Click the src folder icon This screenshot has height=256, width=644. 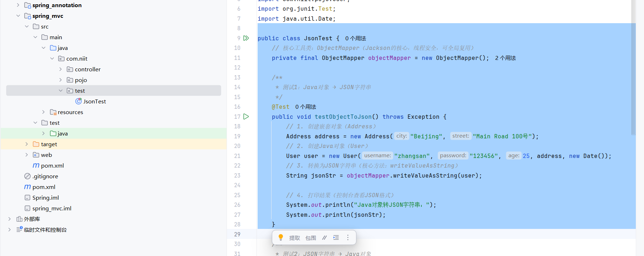click(36, 26)
